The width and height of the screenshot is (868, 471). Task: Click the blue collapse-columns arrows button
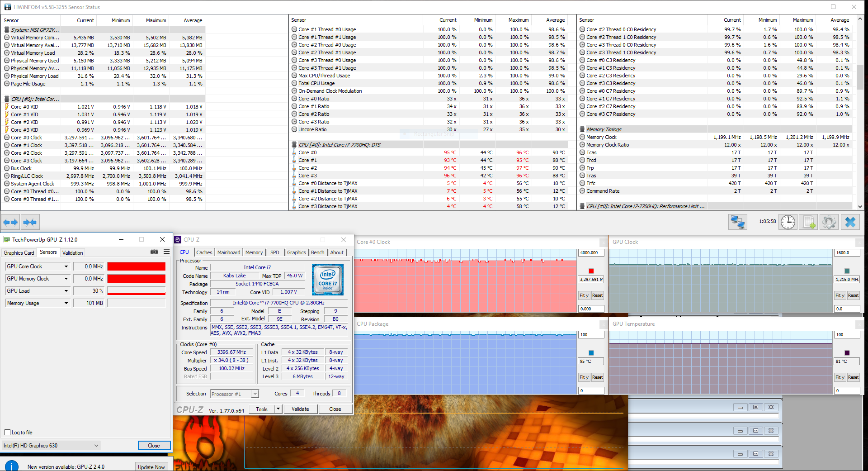pos(30,222)
